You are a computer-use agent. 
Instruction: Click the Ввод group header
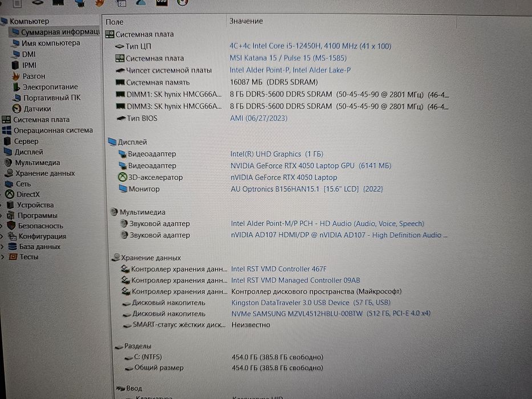(129, 388)
